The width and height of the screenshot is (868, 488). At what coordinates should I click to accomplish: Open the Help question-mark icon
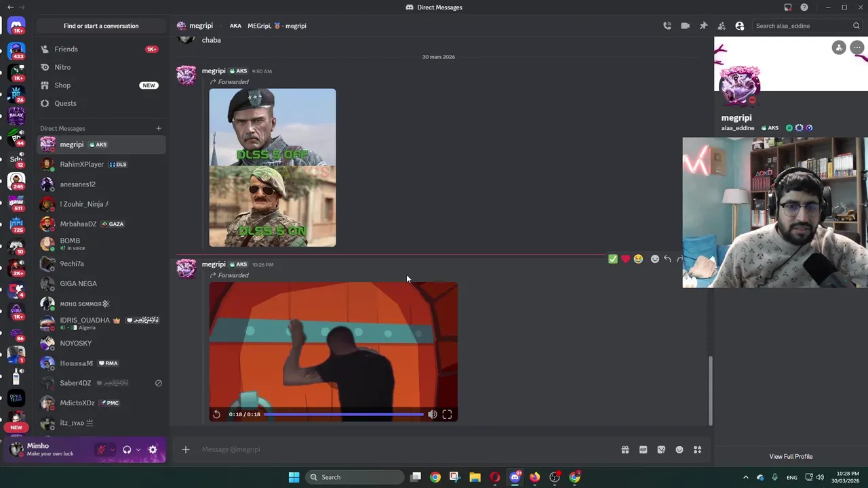click(x=804, y=7)
